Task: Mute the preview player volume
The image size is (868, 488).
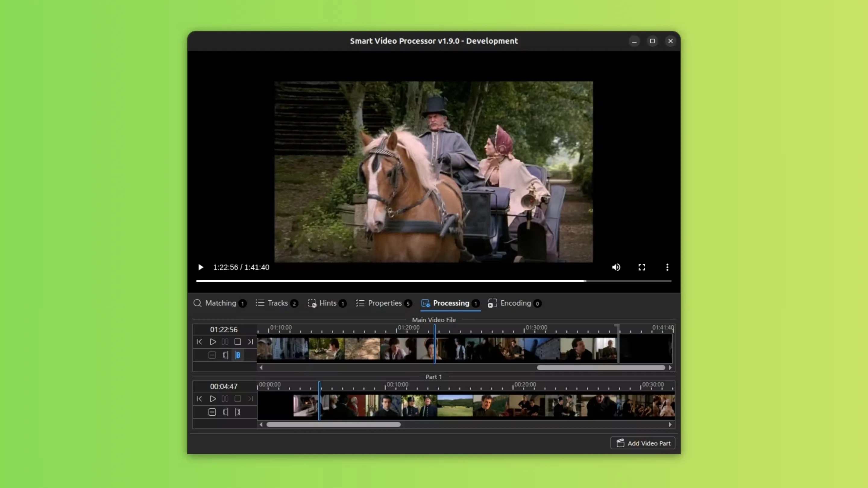Action: [616, 267]
